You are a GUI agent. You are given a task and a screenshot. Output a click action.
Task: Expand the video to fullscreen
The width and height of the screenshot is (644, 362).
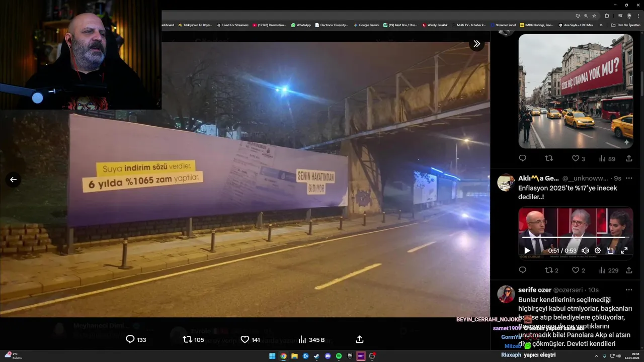tap(624, 250)
